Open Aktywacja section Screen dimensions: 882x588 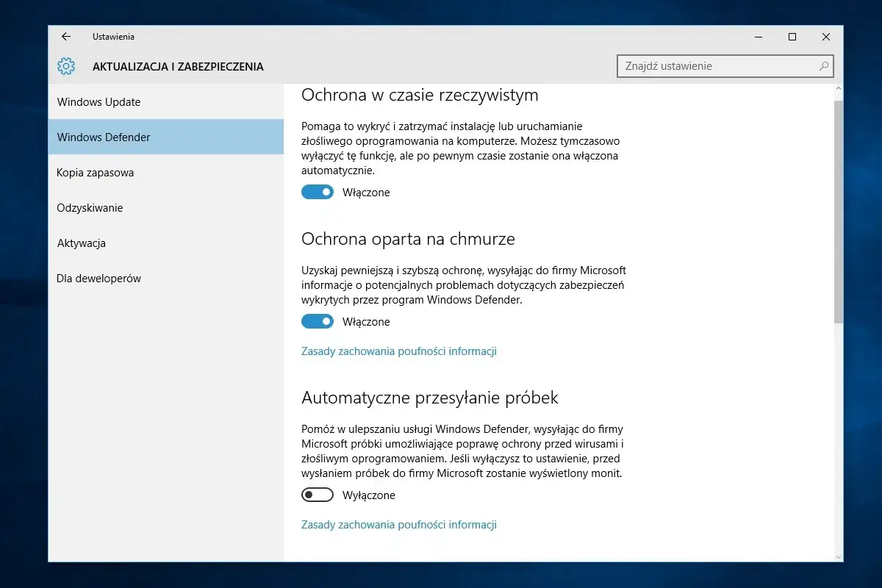166,243
